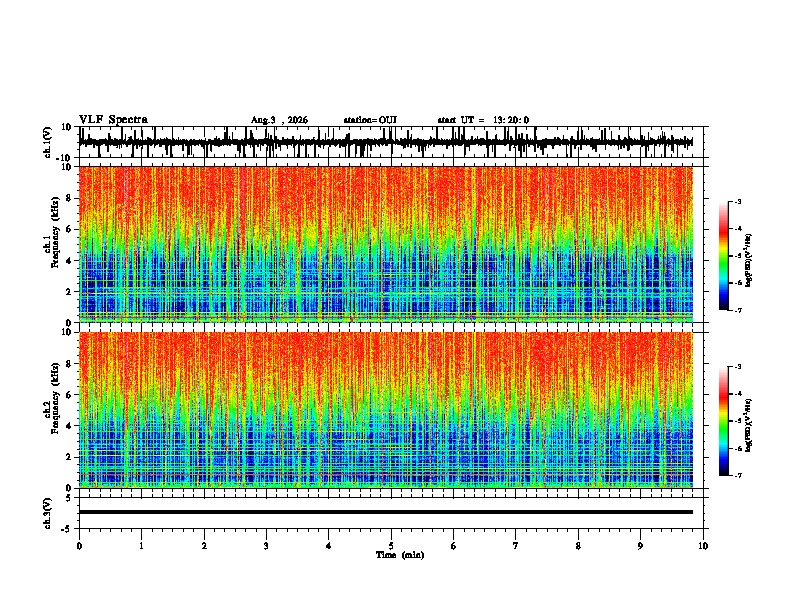Click the '8' kHz tick of ch.1 spectrogram
The image size is (792, 612).
[69, 198]
